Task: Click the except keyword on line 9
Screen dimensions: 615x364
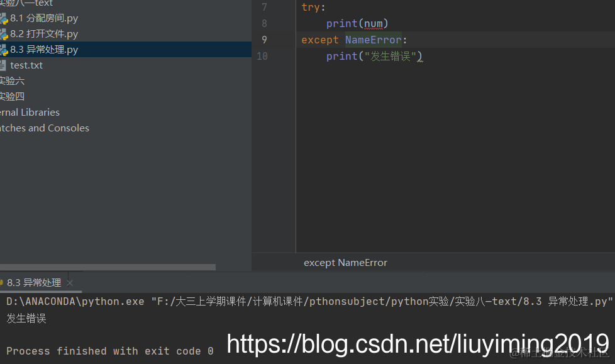Action: click(319, 40)
